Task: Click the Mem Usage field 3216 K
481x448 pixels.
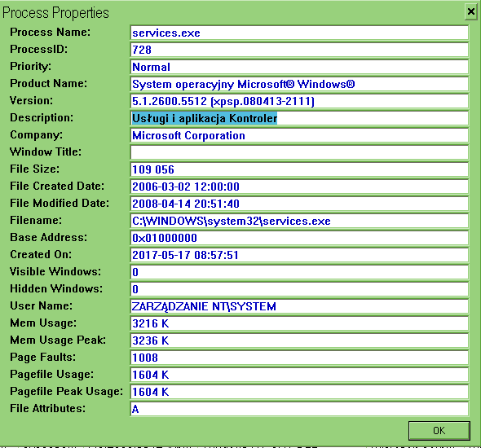Action: pyautogui.click(x=299, y=323)
